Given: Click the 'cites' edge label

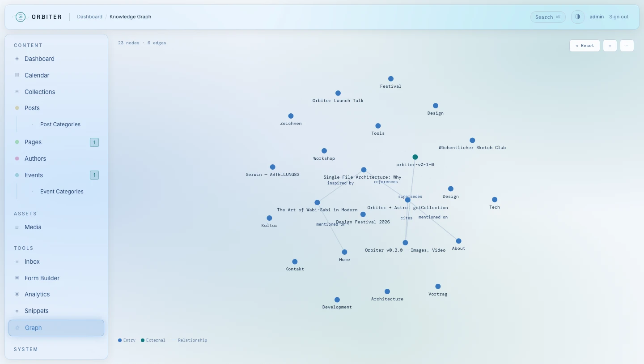Looking at the screenshot, I should pos(407,218).
